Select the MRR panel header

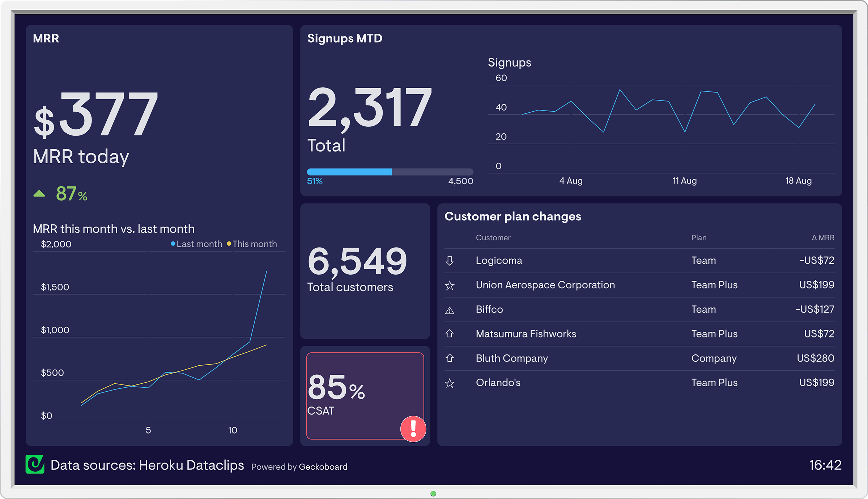click(x=46, y=39)
